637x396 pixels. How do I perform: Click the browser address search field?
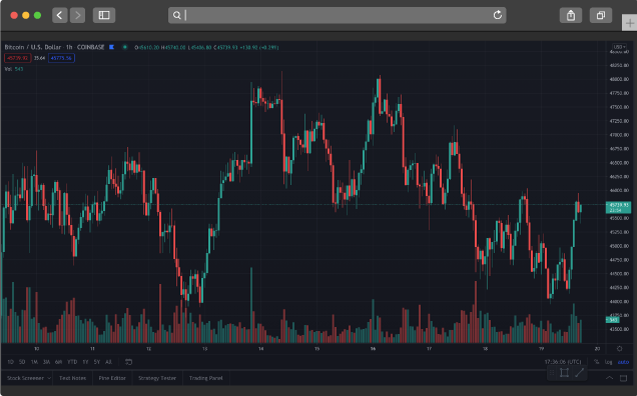[337, 15]
